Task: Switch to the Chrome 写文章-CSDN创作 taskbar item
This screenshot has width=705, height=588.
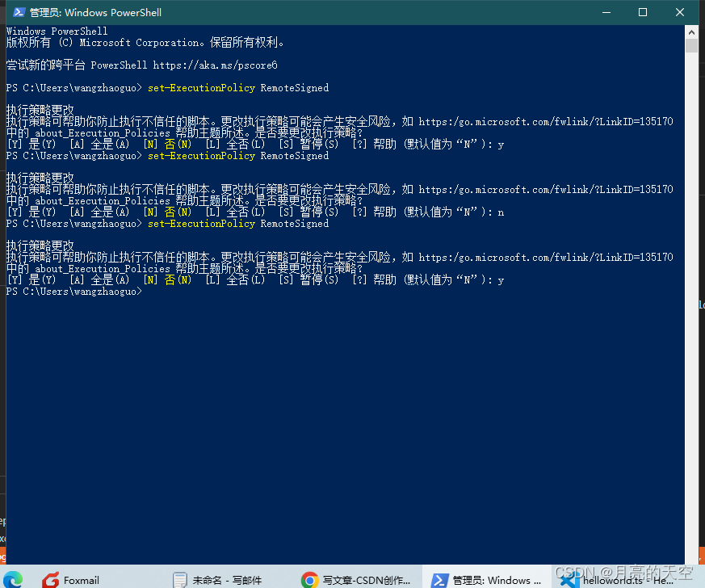Action: 355,580
